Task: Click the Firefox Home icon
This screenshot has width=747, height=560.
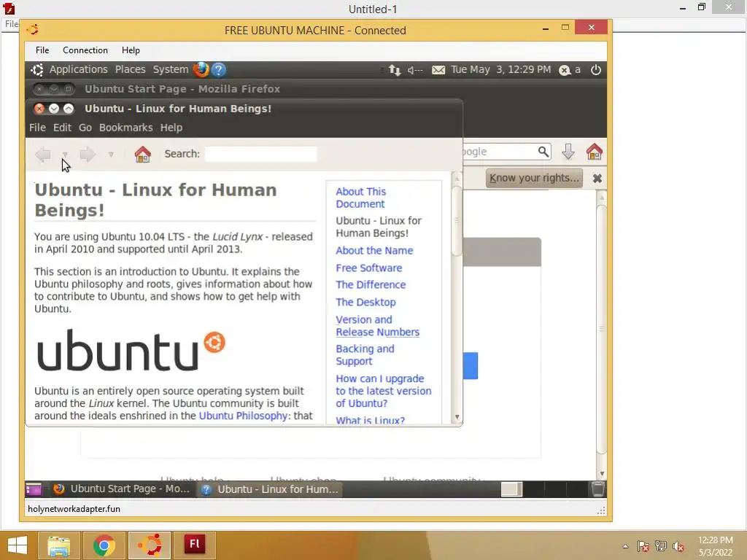Action: tap(594, 152)
